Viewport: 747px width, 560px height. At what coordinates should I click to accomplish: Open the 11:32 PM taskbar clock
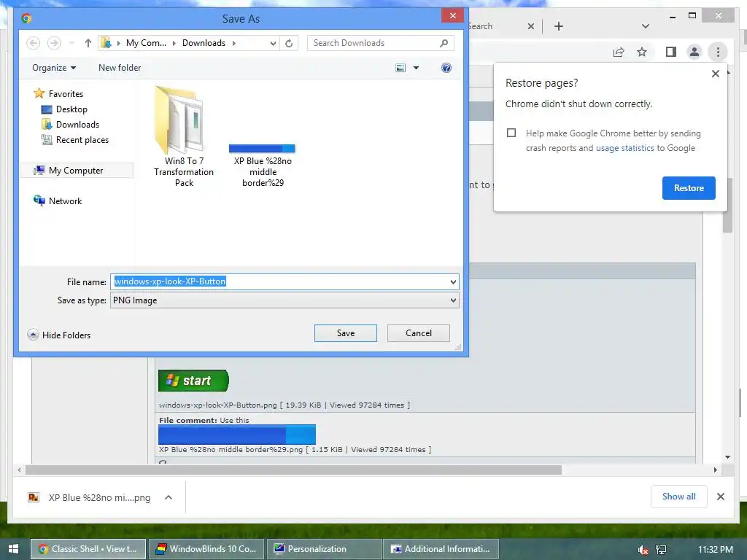coord(715,550)
